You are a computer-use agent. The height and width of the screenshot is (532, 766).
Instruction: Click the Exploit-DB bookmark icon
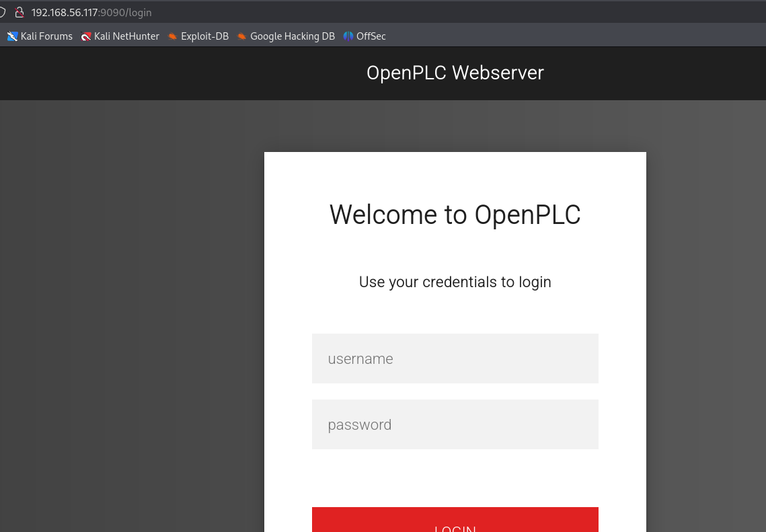click(172, 36)
